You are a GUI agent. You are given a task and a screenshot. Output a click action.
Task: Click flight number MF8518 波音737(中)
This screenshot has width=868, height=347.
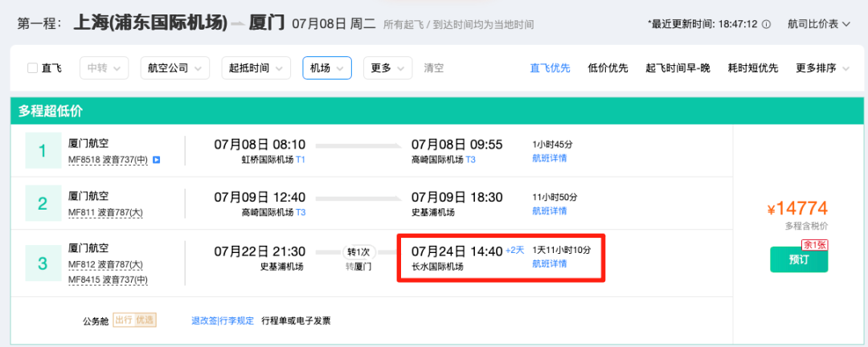(108, 161)
